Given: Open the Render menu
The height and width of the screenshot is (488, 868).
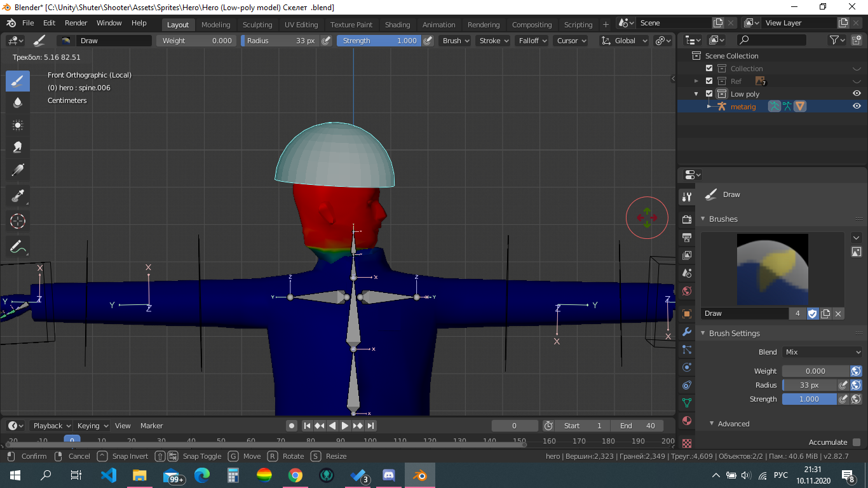Looking at the screenshot, I should [x=76, y=23].
